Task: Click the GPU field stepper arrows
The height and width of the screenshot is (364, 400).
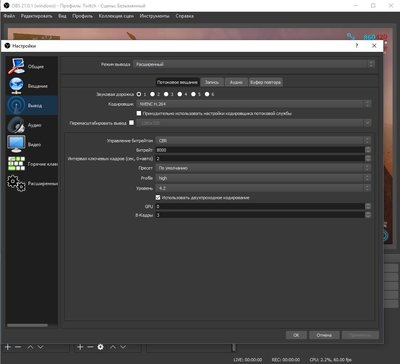Action: 368,206
